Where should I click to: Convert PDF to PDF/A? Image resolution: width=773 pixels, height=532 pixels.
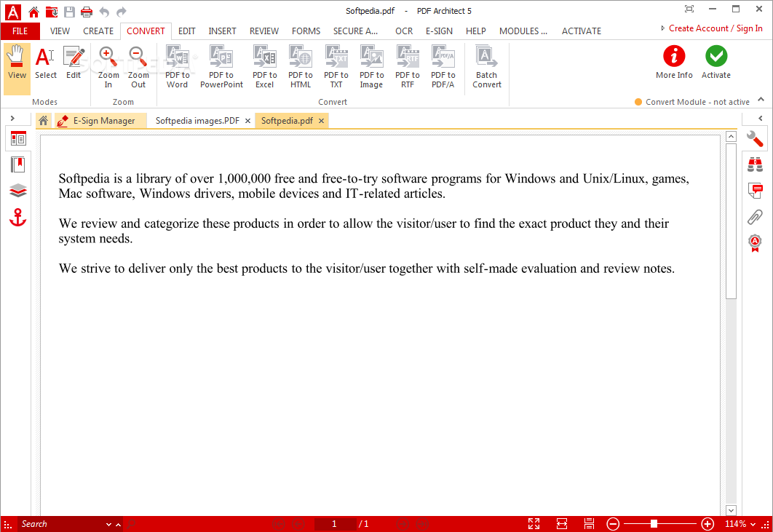(x=443, y=68)
